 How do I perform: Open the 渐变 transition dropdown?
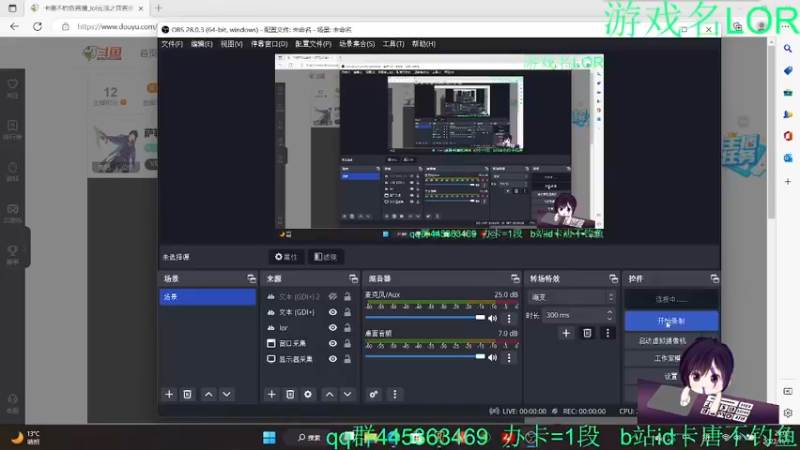pos(571,297)
